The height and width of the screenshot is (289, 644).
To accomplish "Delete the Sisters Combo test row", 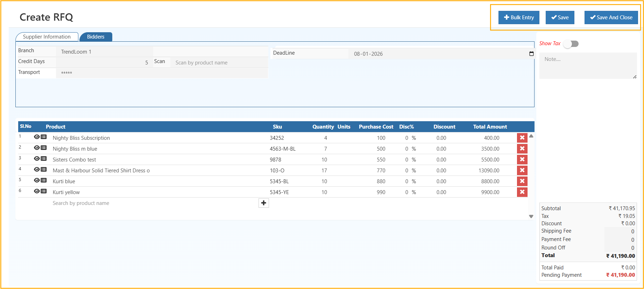I will [x=522, y=159].
